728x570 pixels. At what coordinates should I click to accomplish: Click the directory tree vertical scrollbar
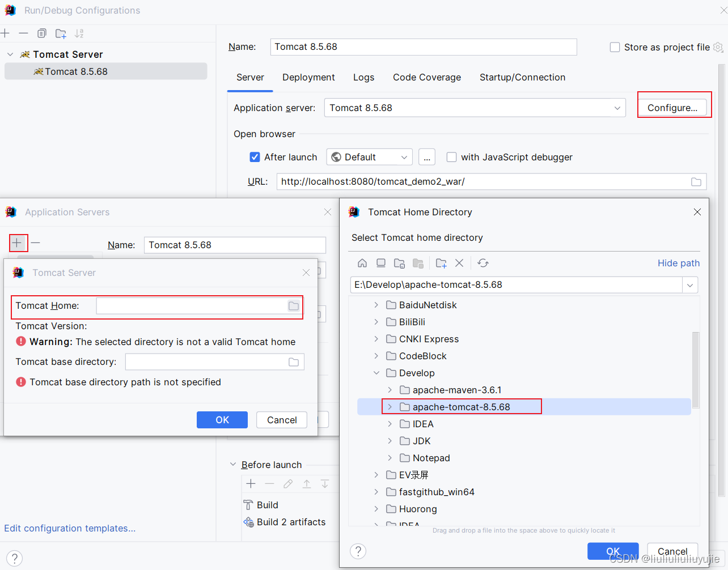(696, 370)
